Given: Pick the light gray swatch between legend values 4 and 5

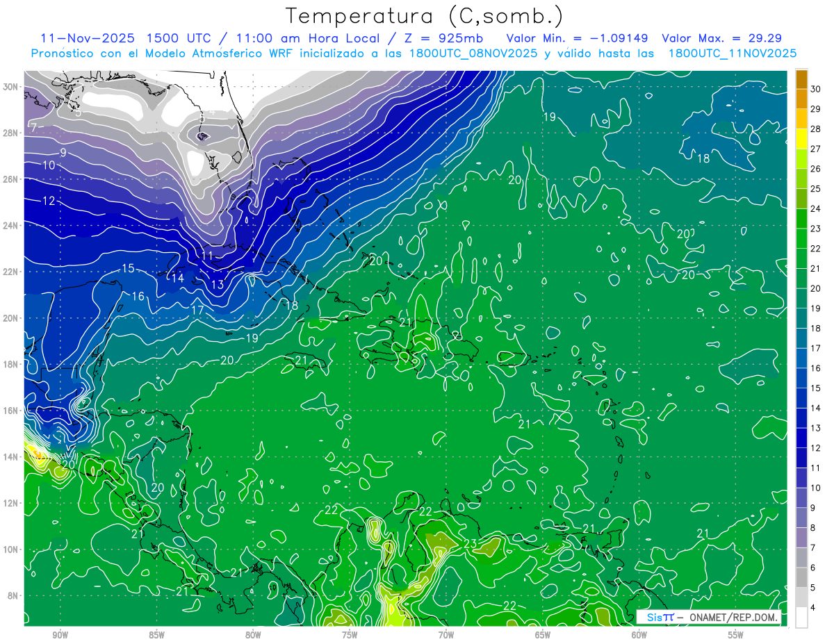Looking at the screenshot, I should 801,598.
